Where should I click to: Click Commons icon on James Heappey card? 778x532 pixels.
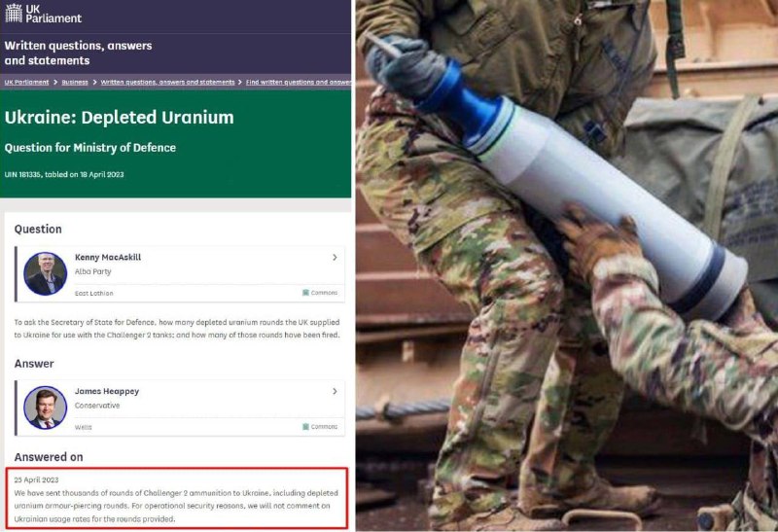tap(305, 427)
